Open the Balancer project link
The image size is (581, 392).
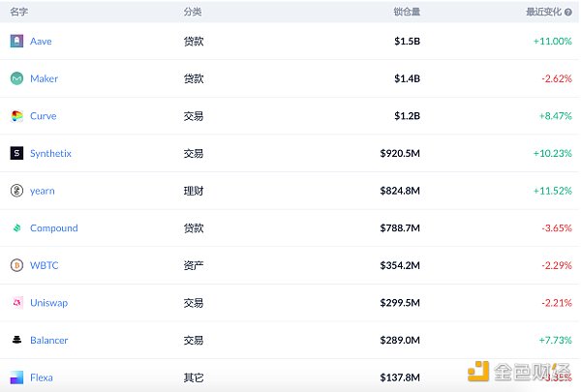49,340
